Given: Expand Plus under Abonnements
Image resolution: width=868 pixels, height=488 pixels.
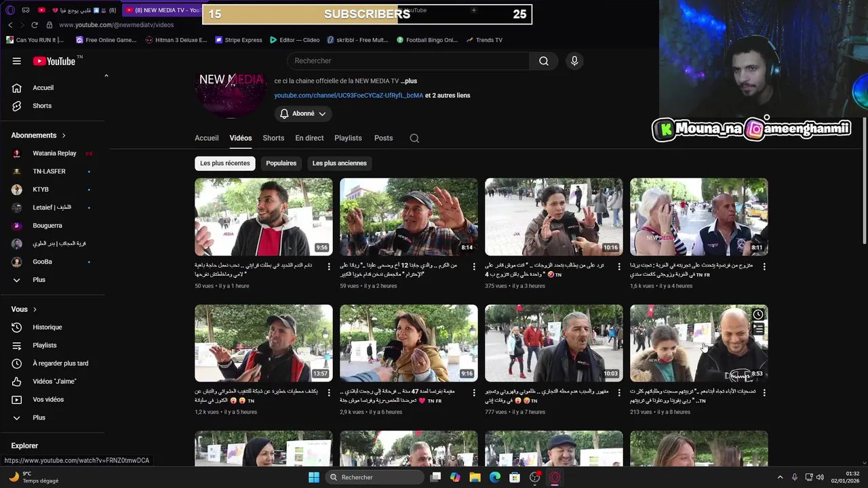Looking at the screenshot, I should pos(39,280).
